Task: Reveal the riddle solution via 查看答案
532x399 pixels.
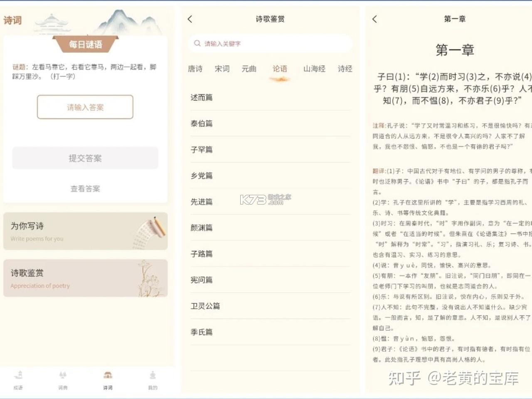Action: tap(85, 189)
